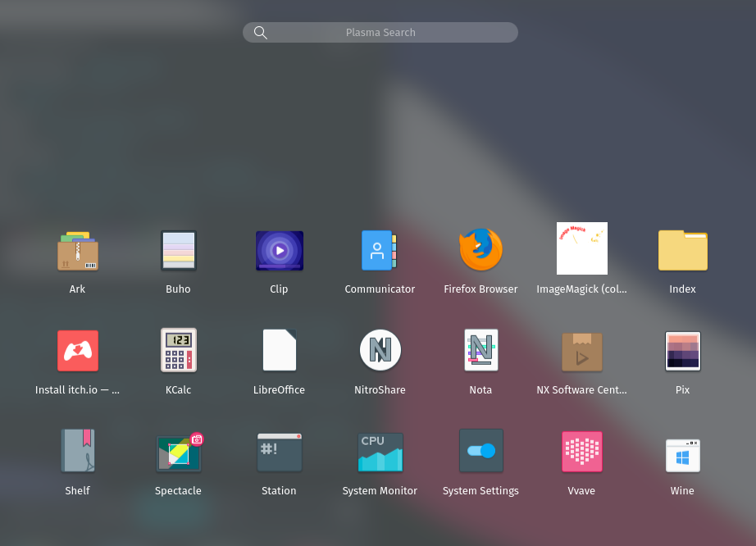Click the ImageMagick white square icon

click(582, 248)
